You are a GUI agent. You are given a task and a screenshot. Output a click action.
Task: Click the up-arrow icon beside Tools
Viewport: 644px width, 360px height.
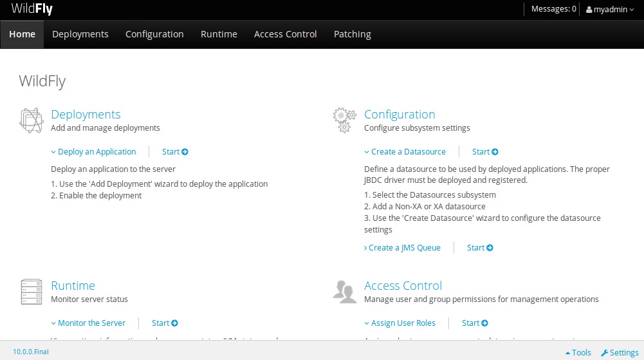[567, 353]
